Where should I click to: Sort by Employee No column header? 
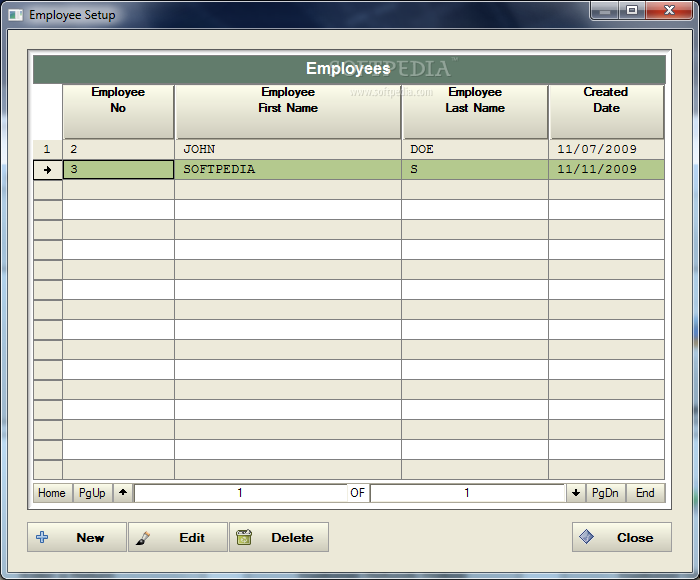tap(118, 112)
